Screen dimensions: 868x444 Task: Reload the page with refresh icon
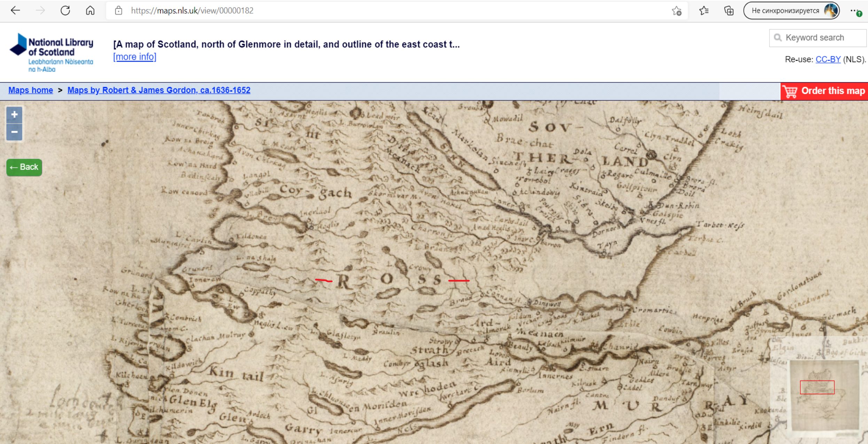[x=65, y=10]
